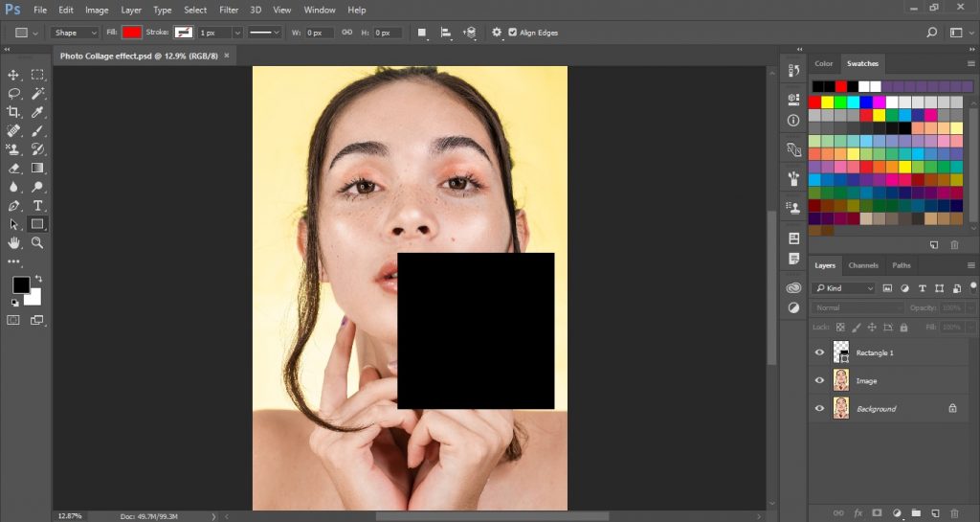Select the Lasso tool

coord(13,94)
